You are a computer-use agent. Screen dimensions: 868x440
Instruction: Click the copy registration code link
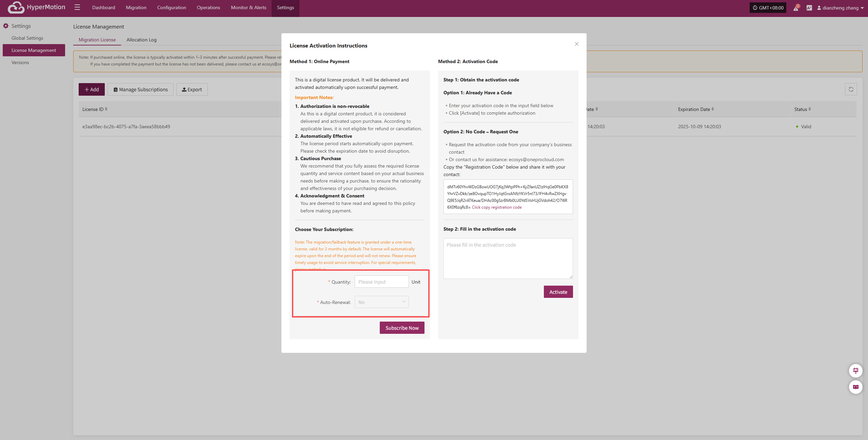497,207
